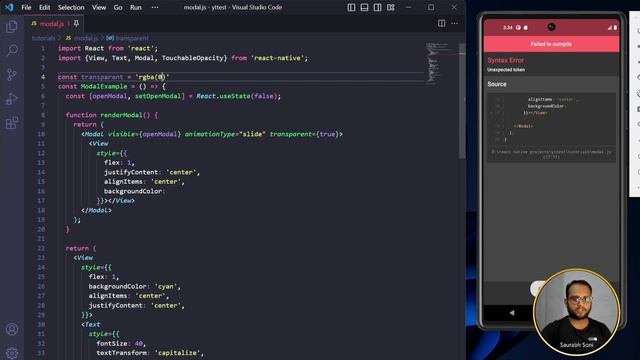Expand the hidden menu items (…) in the menu bar
The height and width of the screenshot is (360, 640).
[155, 7]
